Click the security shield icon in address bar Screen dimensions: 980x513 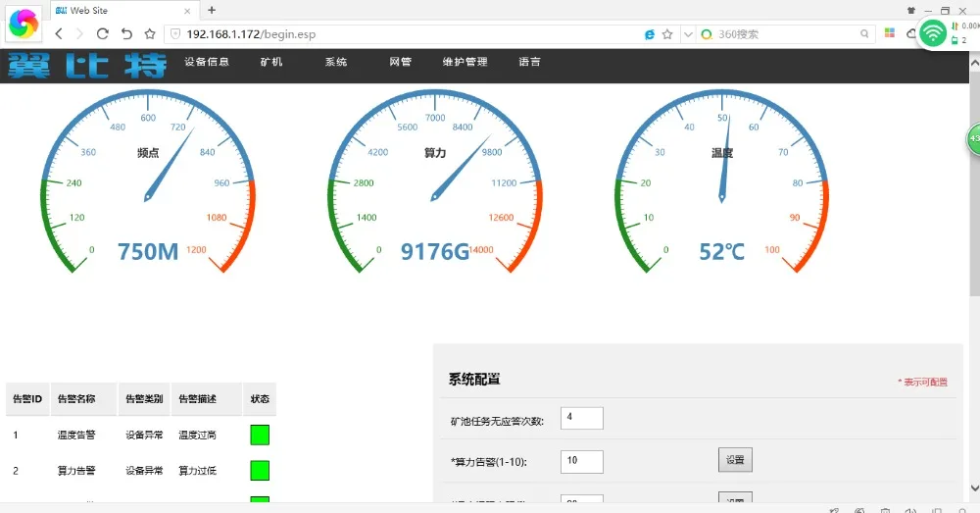175,33
